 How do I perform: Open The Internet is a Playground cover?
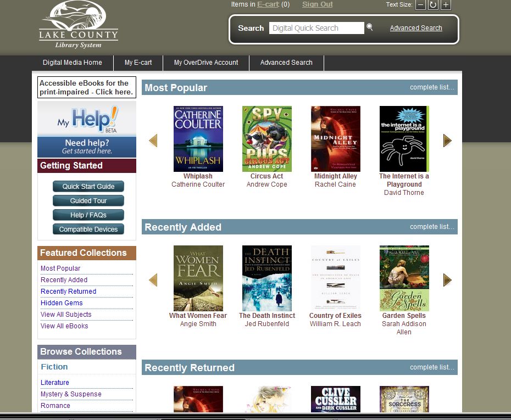point(404,139)
